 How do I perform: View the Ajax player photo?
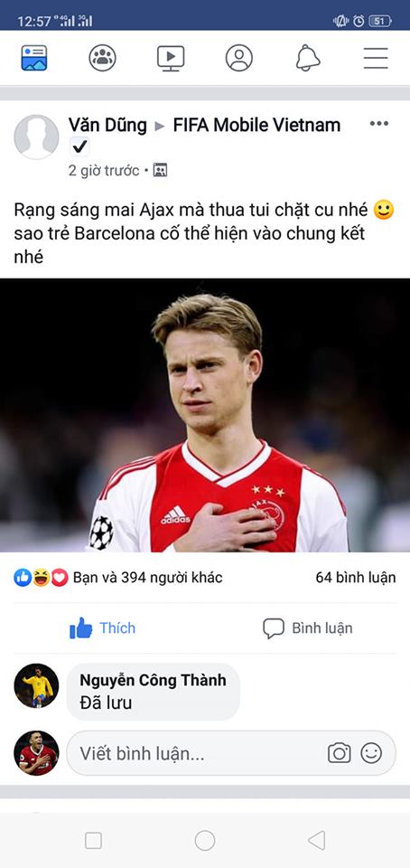click(x=205, y=415)
